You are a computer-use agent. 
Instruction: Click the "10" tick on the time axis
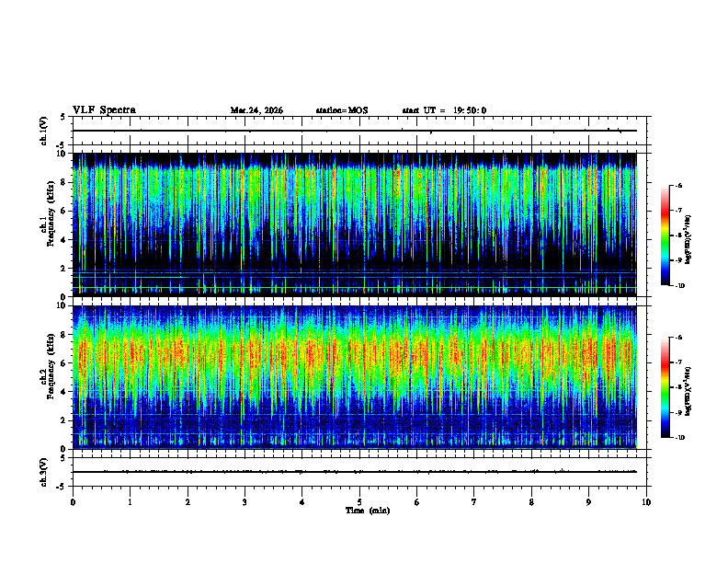pos(646,502)
